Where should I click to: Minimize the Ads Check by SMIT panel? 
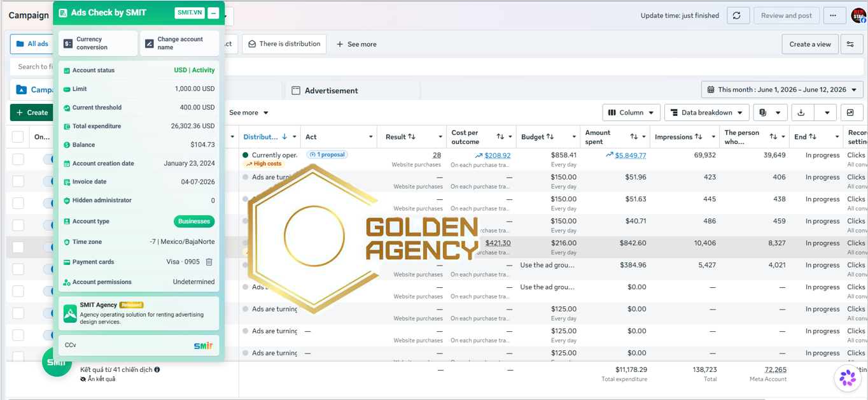coord(213,13)
